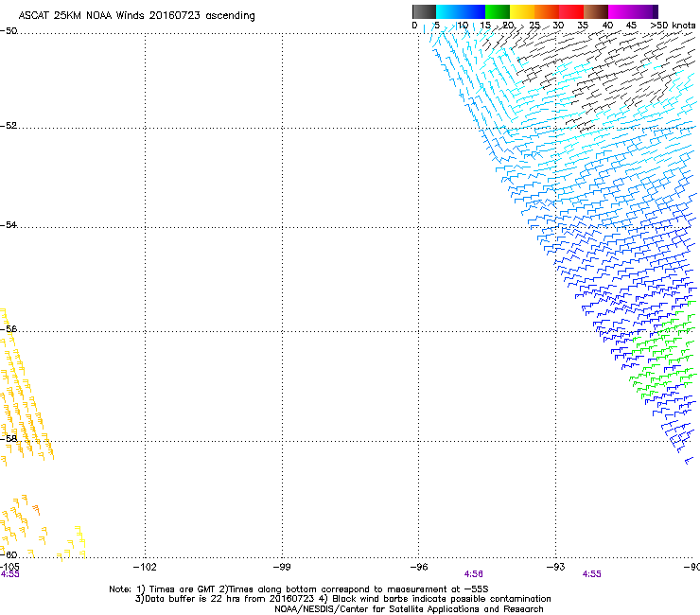Click the '-99' longitude label
This screenshot has height=615, width=700.
pyautogui.click(x=282, y=567)
